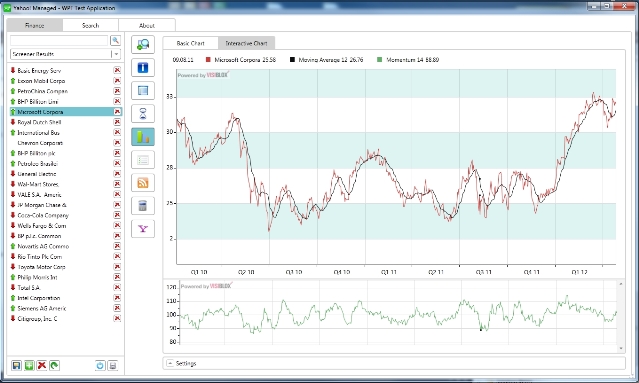639x383 pixels.
Task: Click the stock search input field
Action: coord(59,40)
